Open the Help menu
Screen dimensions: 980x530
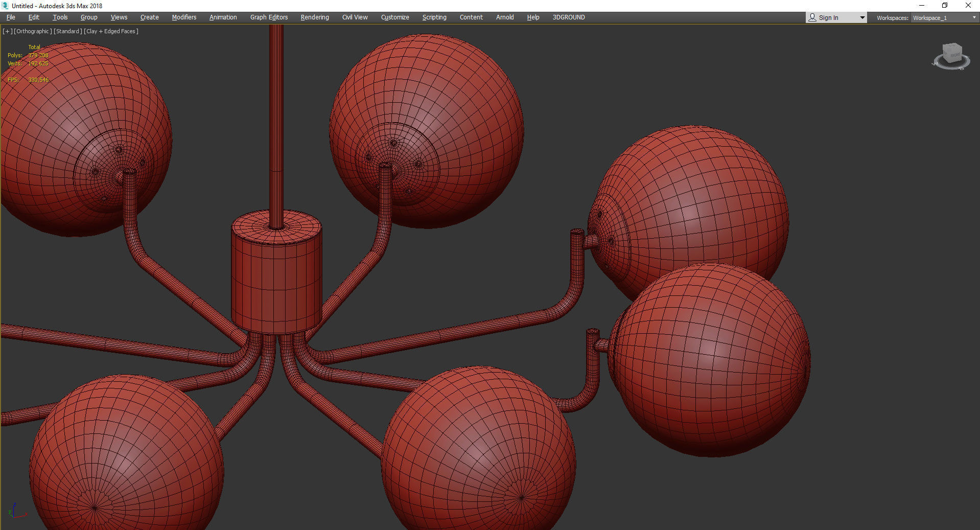coord(533,17)
